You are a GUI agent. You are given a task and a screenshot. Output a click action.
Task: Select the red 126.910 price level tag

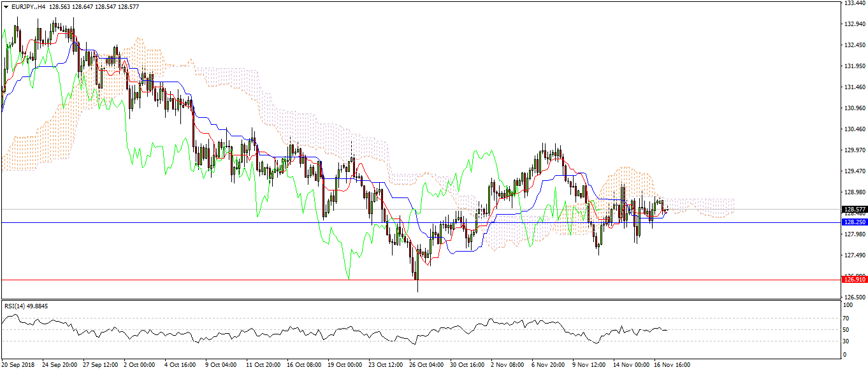852,279
